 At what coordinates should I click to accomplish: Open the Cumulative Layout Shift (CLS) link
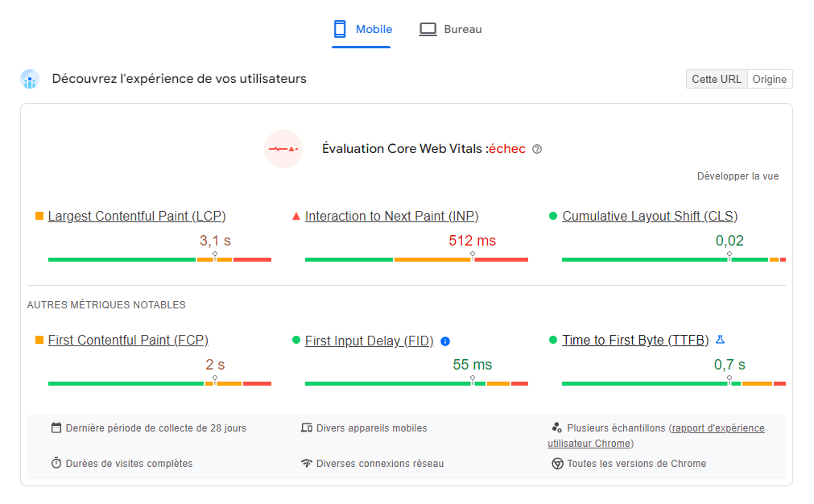(x=650, y=216)
